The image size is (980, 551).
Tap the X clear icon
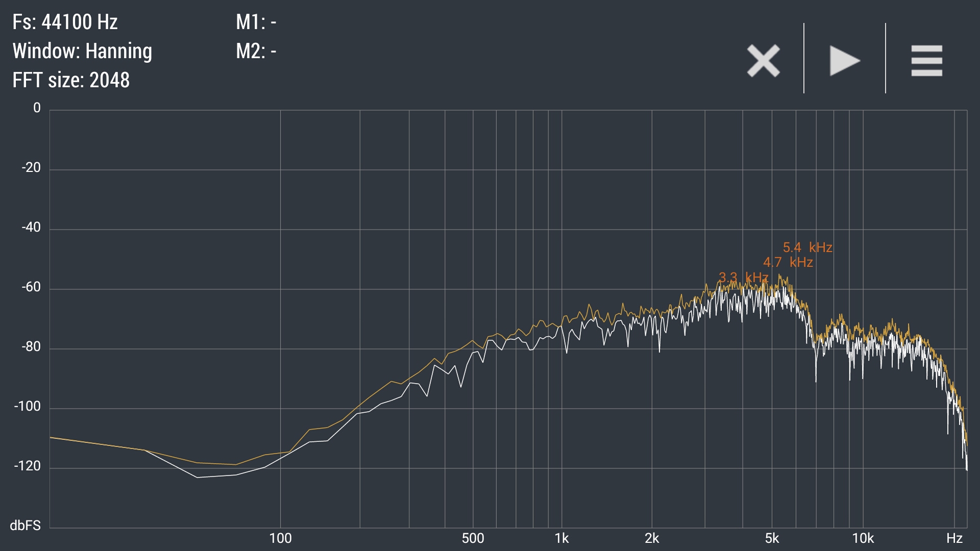(x=763, y=61)
